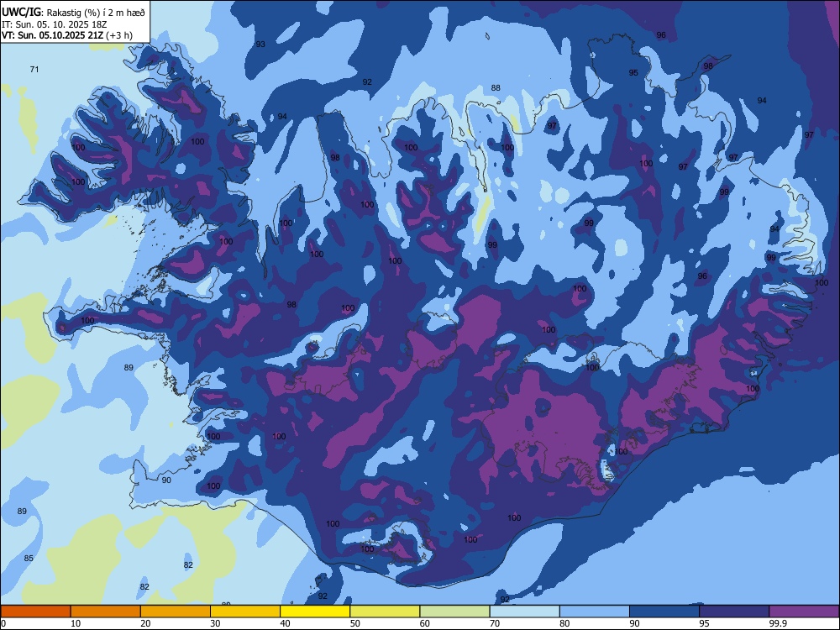Click the 20–30 light orange legend swatch
Screen dimensions: 840x630
[176, 612]
